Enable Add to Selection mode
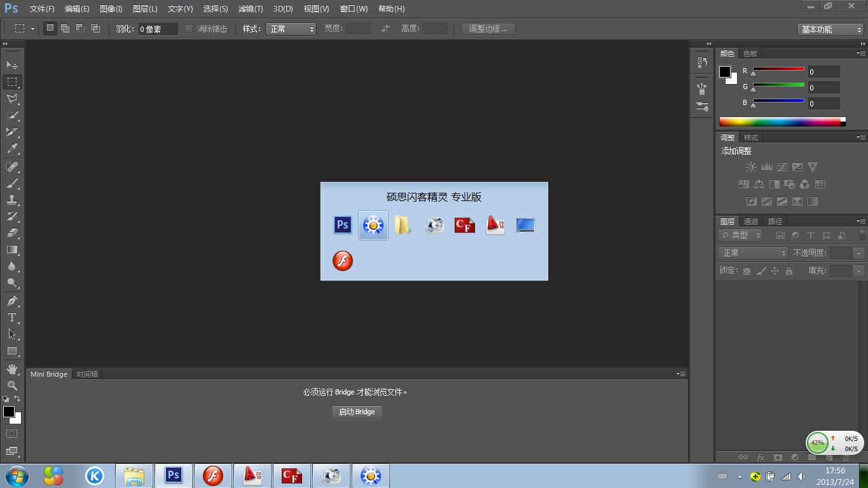This screenshot has height=488, width=868. click(65, 29)
